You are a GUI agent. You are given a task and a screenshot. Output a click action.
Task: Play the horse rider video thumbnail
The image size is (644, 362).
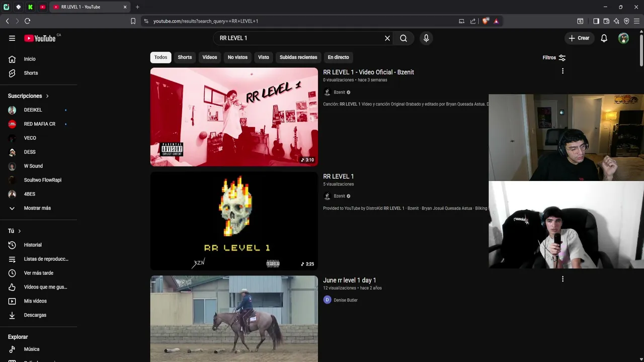pyautogui.click(x=234, y=319)
